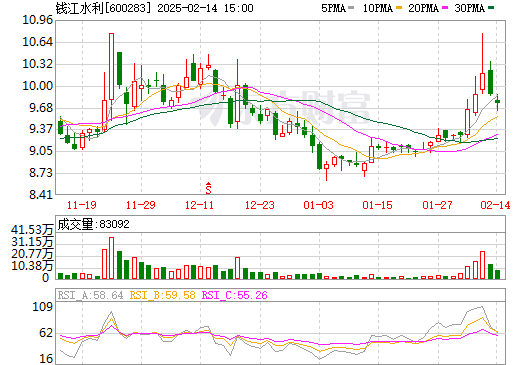Click the RSI_A:58.64 indicator label
This screenshot has width=520, height=365.
click(x=90, y=295)
